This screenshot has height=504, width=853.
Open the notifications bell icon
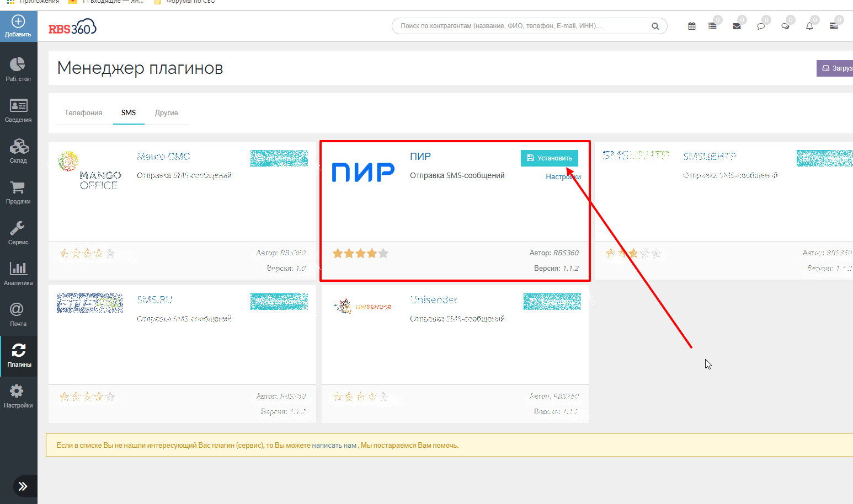click(x=809, y=26)
